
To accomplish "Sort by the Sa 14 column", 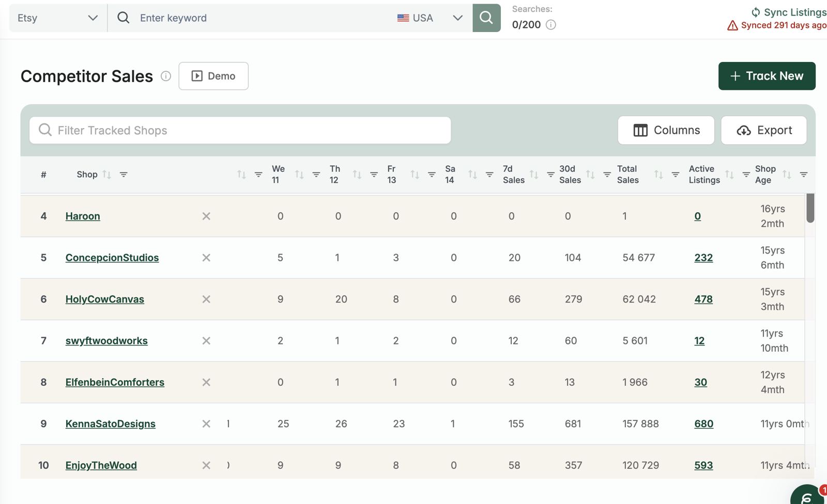I will [x=472, y=175].
